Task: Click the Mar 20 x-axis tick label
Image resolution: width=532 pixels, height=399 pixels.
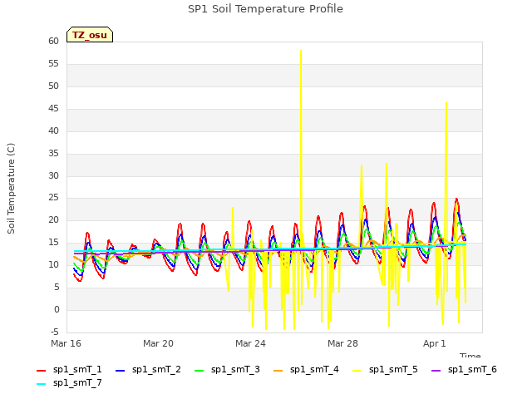Action: pos(158,343)
